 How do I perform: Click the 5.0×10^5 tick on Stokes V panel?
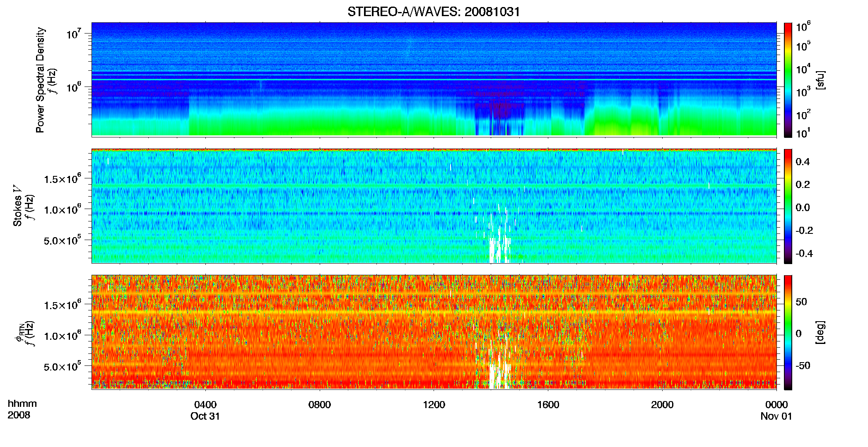pos(63,240)
